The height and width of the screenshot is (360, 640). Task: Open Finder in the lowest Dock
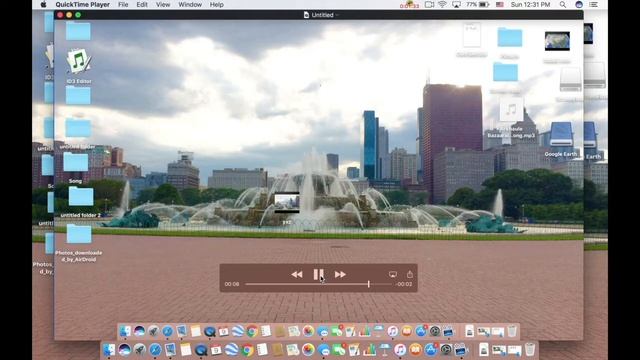click(109, 350)
